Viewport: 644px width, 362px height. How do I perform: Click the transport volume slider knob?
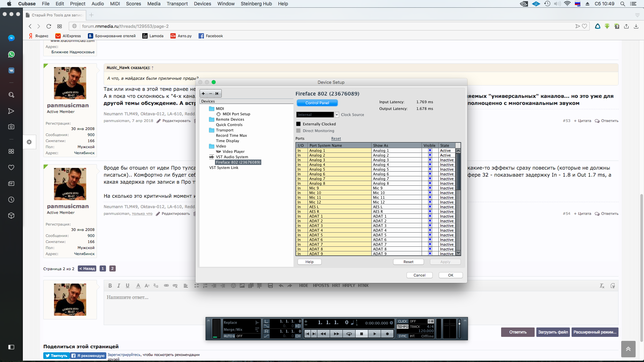tap(459, 323)
